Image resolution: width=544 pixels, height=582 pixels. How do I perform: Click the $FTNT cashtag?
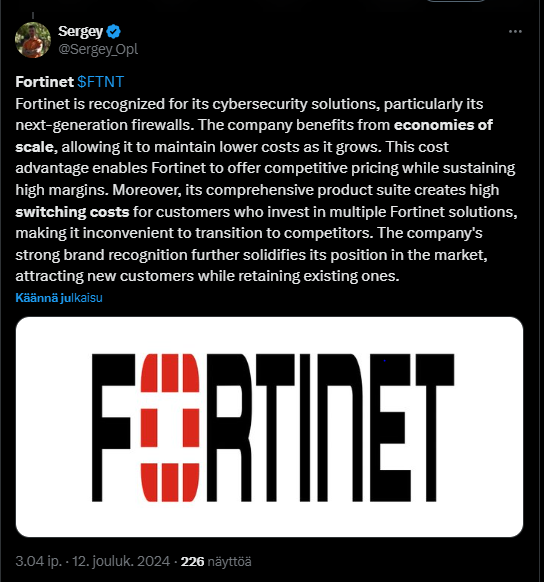pyautogui.click(x=101, y=82)
